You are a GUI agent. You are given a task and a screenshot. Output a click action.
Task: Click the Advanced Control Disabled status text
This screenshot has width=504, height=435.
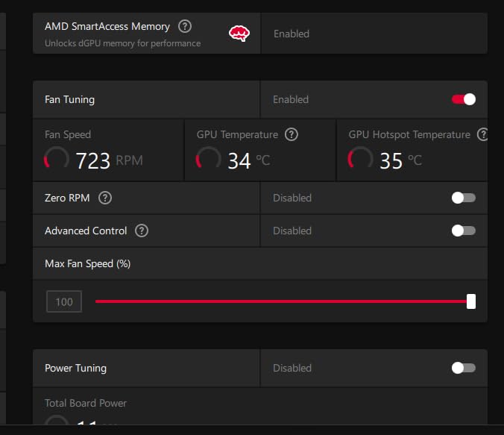pyautogui.click(x=292, y=231)
